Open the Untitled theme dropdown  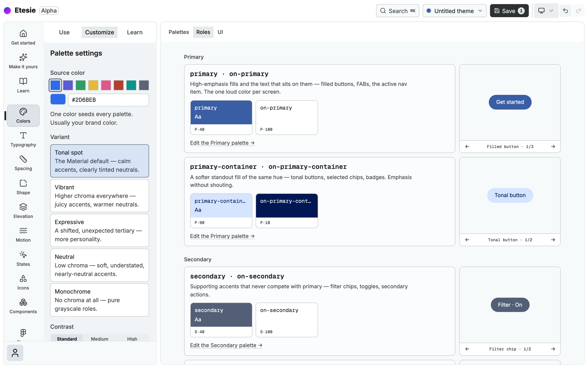454,11
